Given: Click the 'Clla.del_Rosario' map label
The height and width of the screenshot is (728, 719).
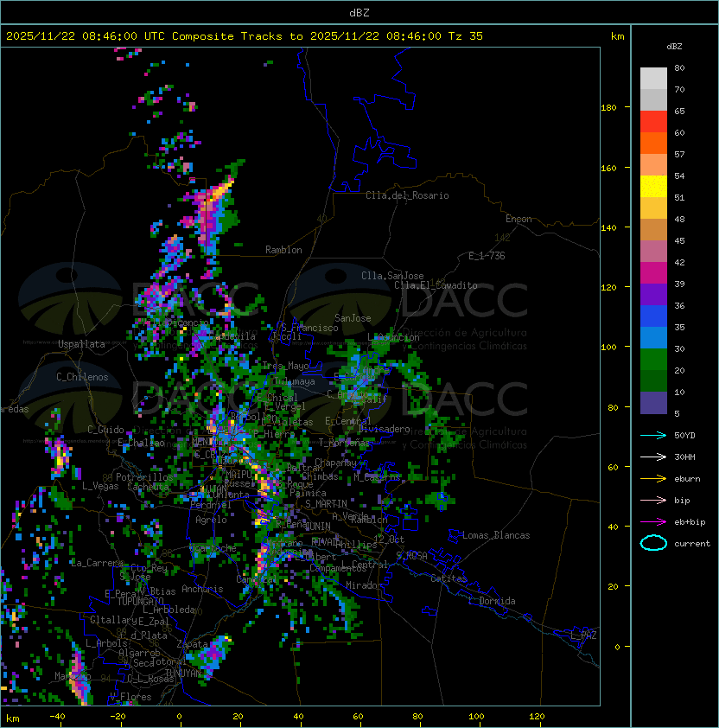Looking at the screenshot, I should [x=407, y=195].
